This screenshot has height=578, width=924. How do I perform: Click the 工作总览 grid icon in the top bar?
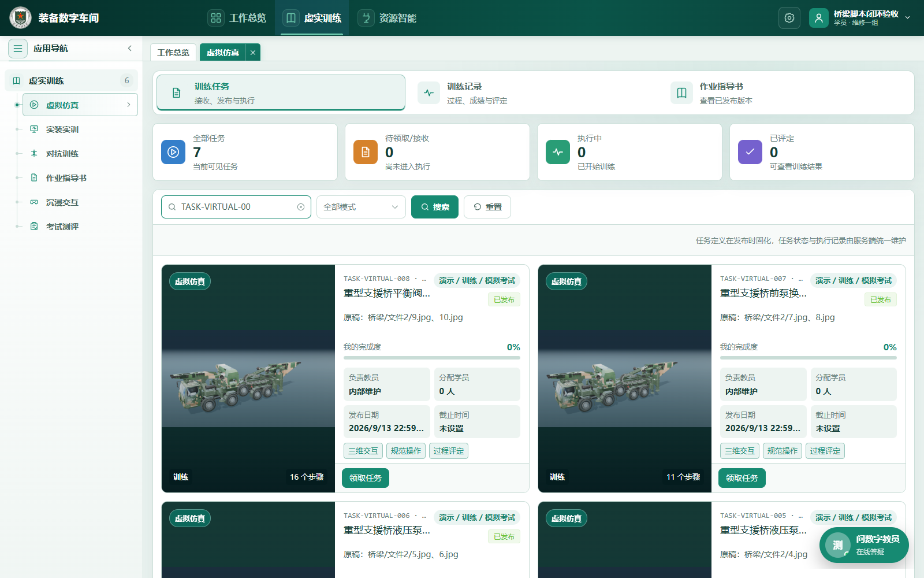[x=216, y=18]
